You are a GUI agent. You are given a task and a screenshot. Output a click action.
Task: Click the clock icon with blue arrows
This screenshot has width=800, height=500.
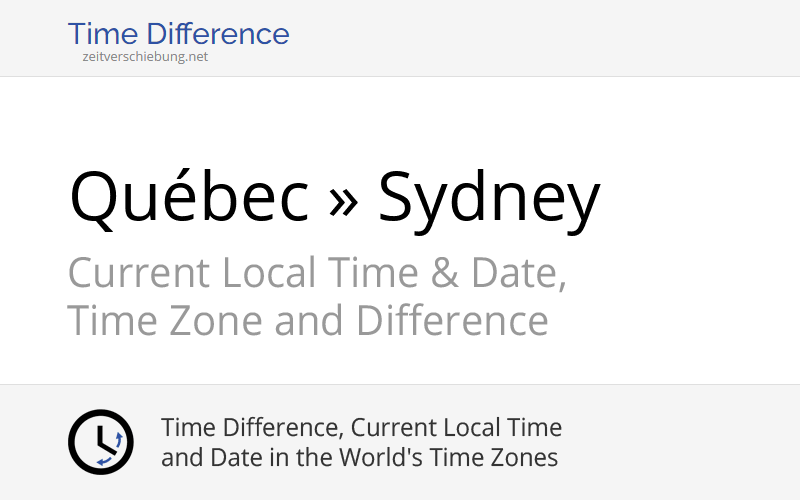[x=101, y=442]
